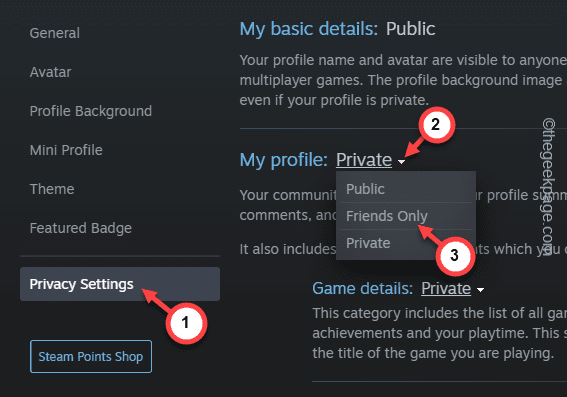567x397 pixels.
Task: Click the dropdown arrow beside My profile
Action: (401, 162)
